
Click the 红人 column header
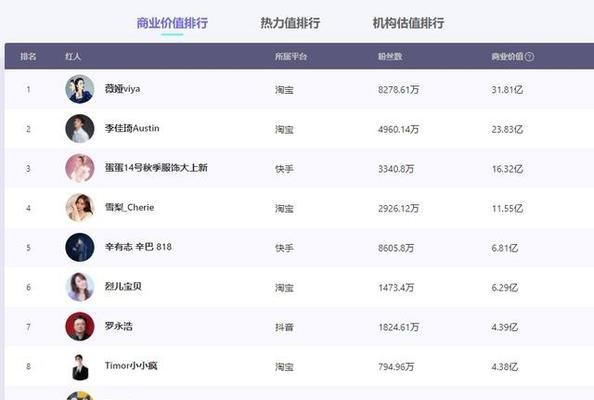click(73, 57)
